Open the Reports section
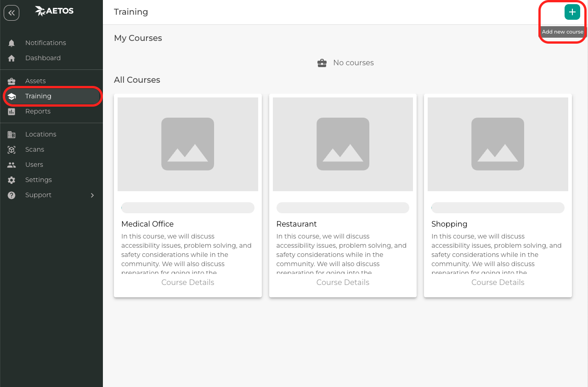Screen dimensions: 588x387 click(51, 111)
